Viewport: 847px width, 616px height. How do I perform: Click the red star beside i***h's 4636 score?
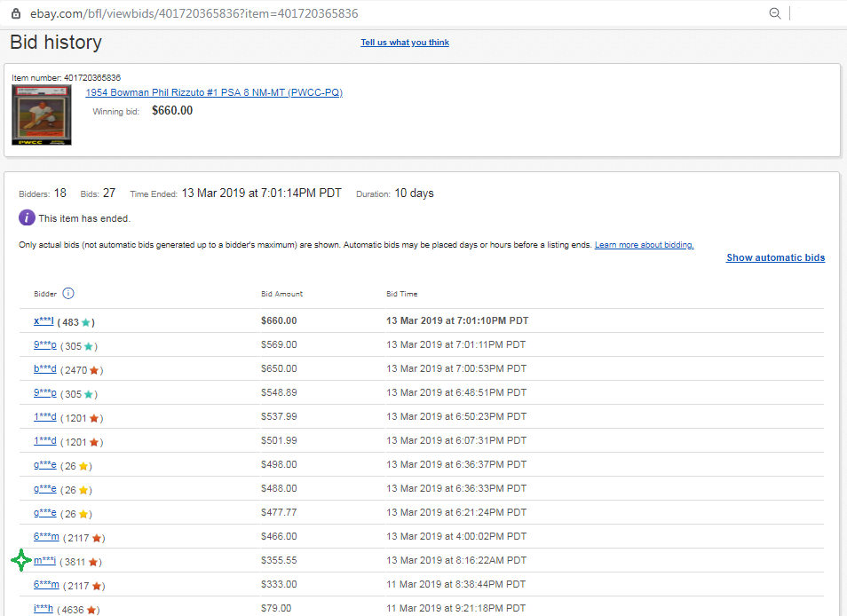pyautogui.click(x=91, y=610)
